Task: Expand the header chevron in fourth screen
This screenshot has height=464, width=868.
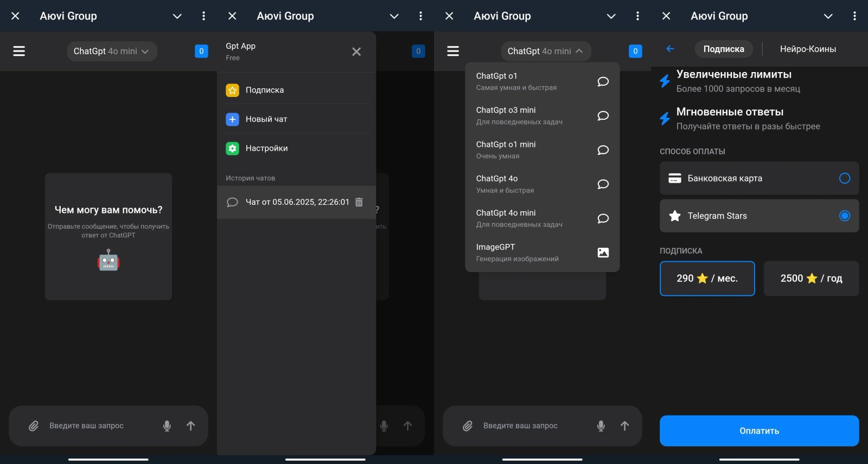Action: (828, 16)
